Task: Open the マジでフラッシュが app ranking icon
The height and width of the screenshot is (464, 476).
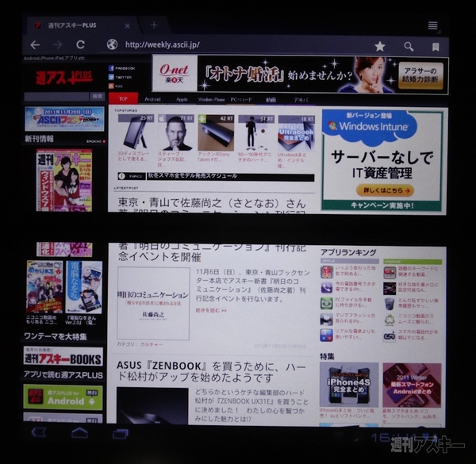Action: [327, 319]
